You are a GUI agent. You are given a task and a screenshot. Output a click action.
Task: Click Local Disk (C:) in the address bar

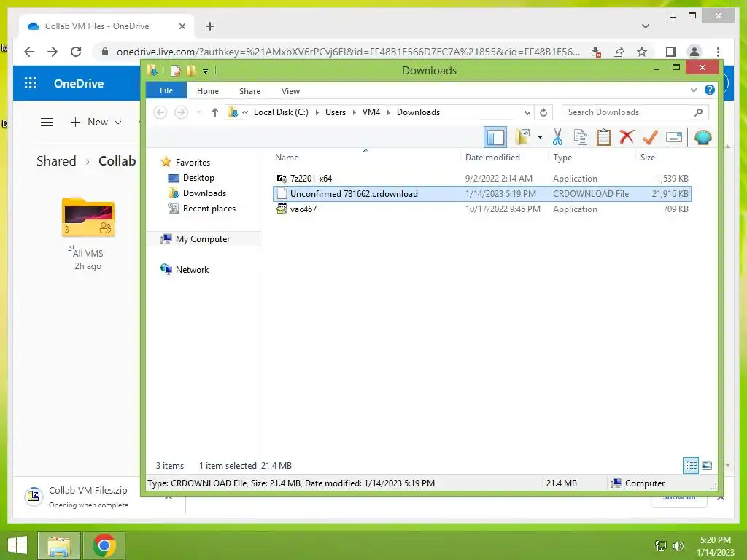coord(281,112)
